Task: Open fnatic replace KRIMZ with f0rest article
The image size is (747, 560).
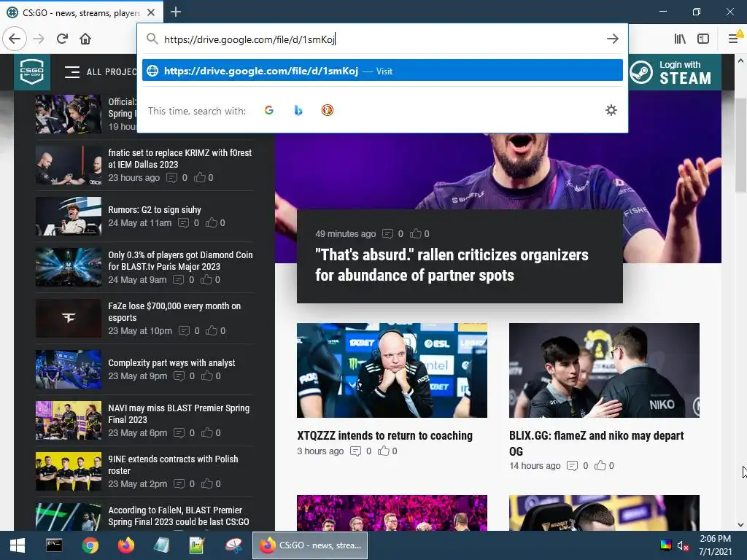Action: 179,158
